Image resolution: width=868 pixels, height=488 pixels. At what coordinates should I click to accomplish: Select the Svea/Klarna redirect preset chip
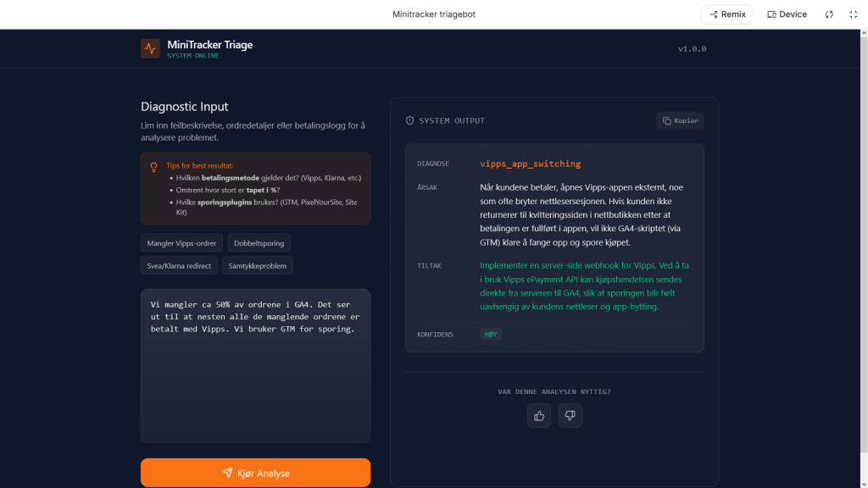179,265
